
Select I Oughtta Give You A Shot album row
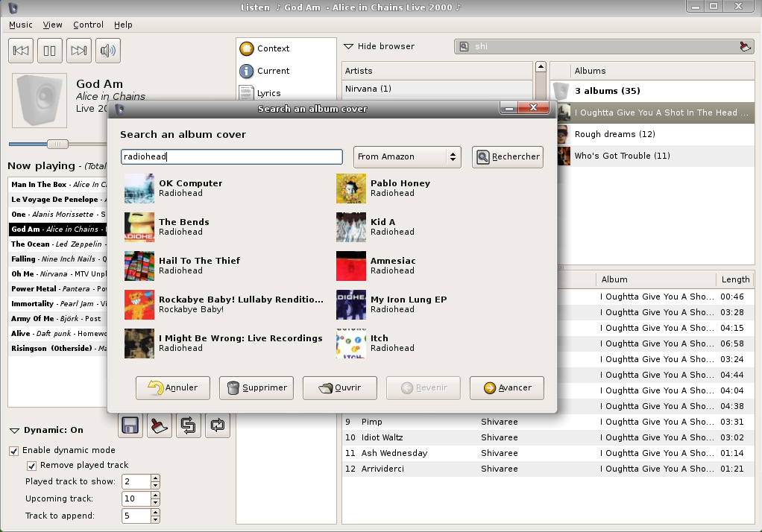(656, 113)
